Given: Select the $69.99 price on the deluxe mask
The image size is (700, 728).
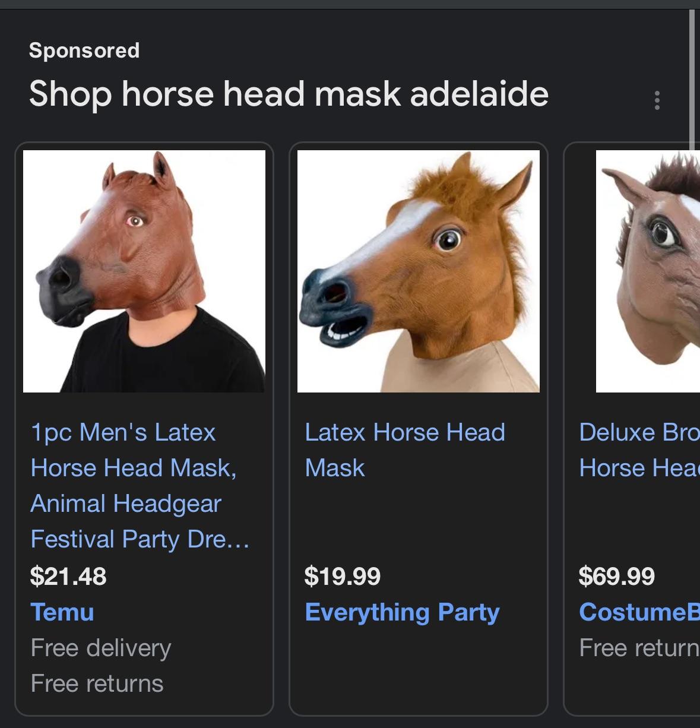Looking at the screenshot, I should coord(617,576).
